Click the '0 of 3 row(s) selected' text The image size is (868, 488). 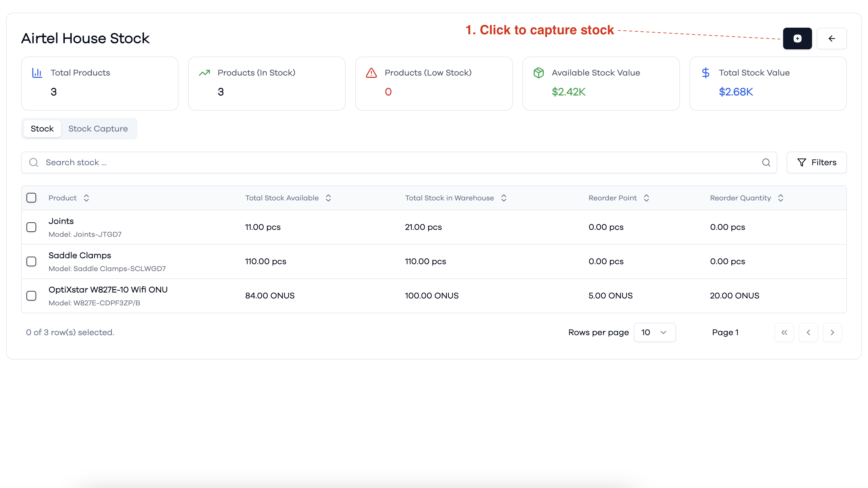[x=70, y=332]
